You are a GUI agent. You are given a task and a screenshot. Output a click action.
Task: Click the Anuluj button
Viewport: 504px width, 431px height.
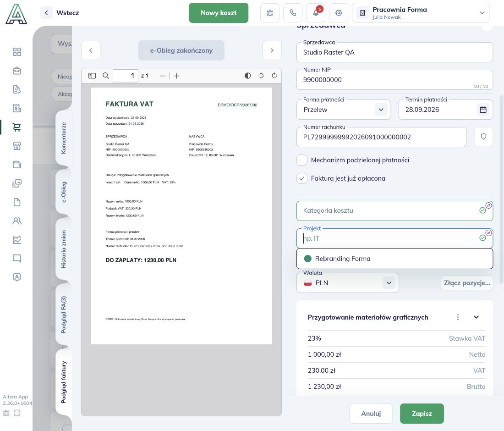tap(371, 414)
